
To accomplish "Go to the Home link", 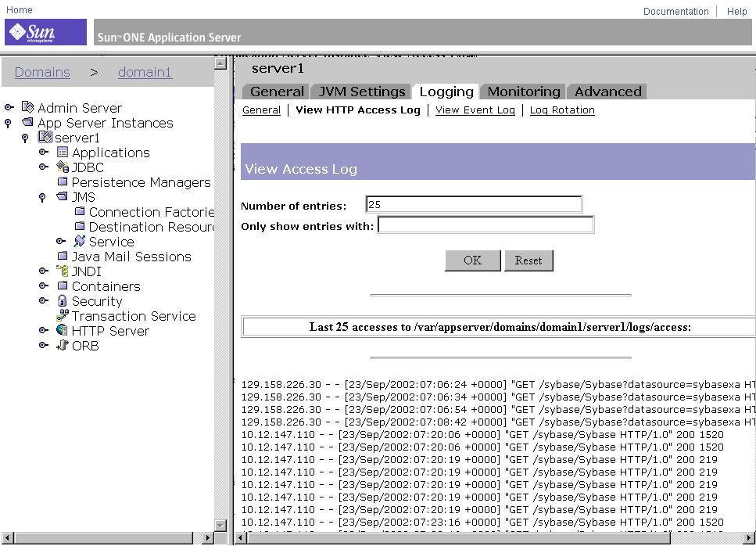I will (20, 9).
